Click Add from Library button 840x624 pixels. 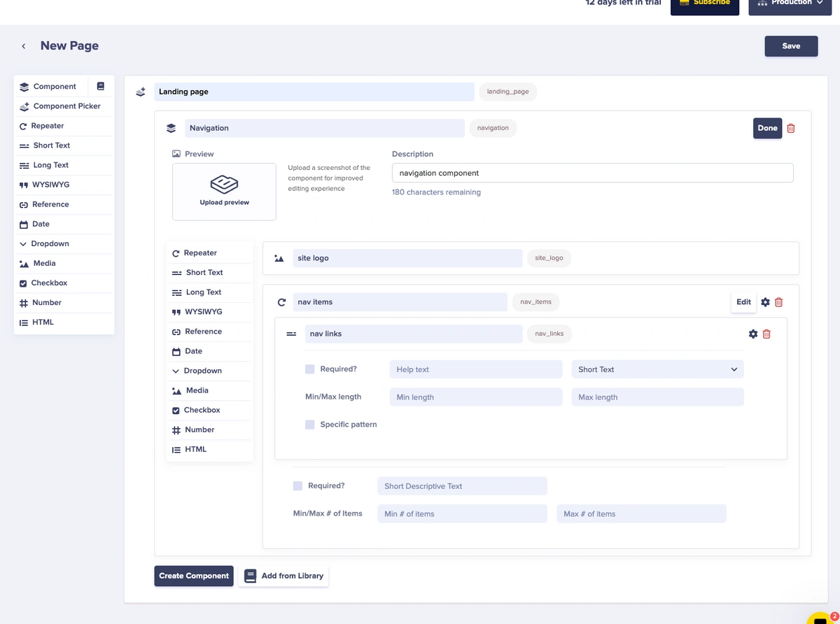pos(283,576)
